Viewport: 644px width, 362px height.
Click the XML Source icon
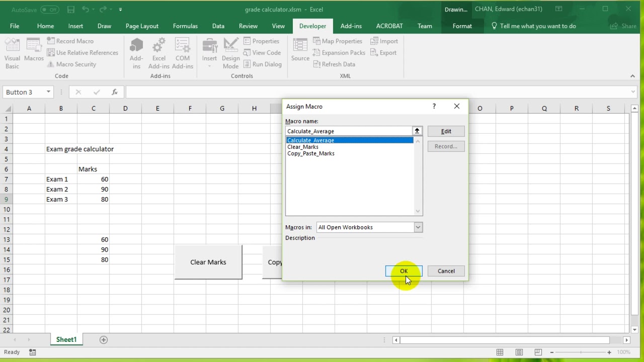click(300, 45)
